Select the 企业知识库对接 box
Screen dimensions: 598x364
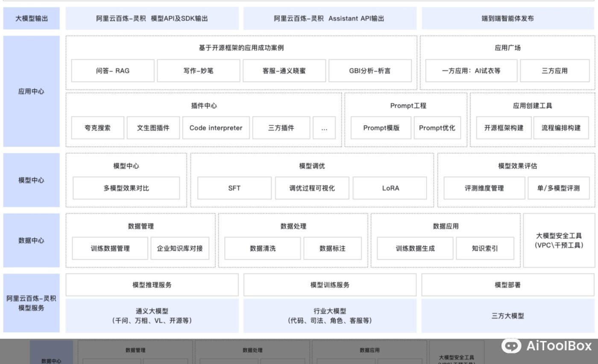(x=180, y=248)
